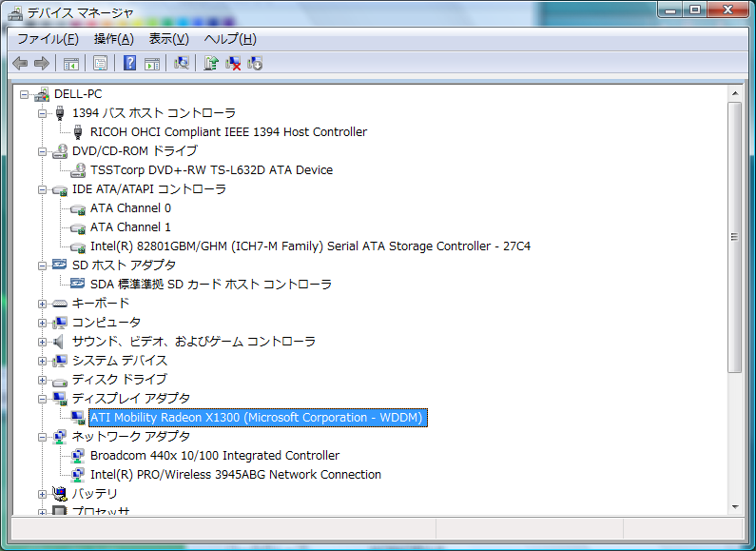Image resolution: width=756 pixels, height=551 pixels.
Task: Collapse the IDE ATA/ATAPI コントローラ category
Action: [x=42, y=189]
